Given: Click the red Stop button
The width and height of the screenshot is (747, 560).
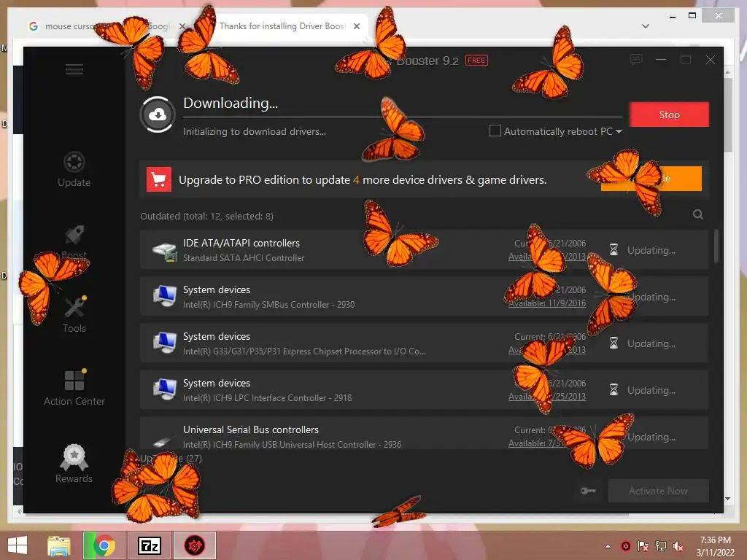Looking at the screenshot, I should (x=670, y=114).
